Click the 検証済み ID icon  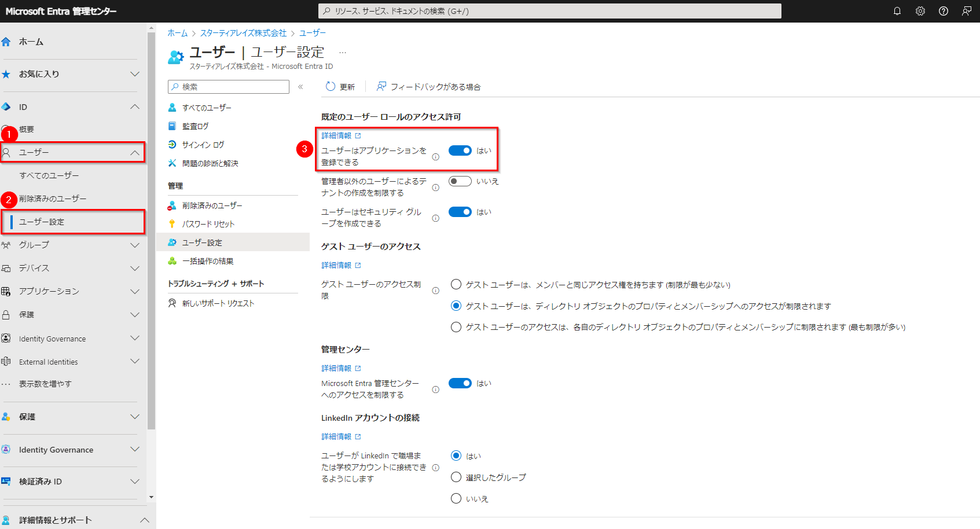click(x=6, y=481)
